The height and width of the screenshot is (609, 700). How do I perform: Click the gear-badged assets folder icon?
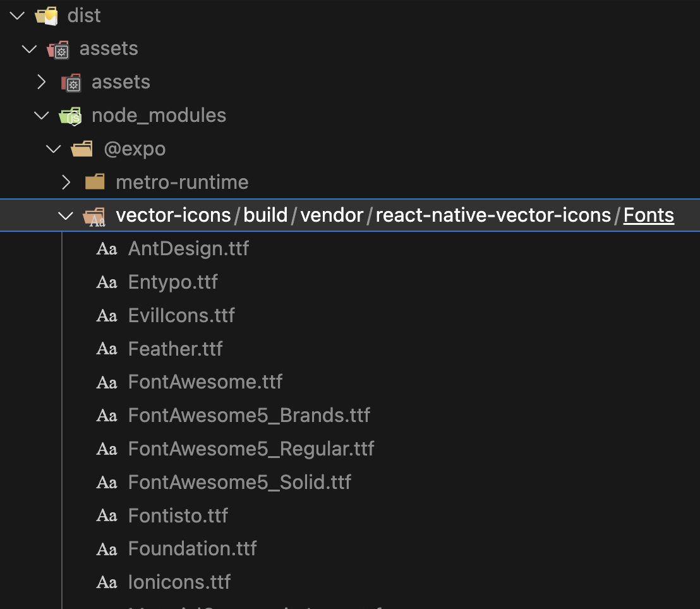click(58, 49)
